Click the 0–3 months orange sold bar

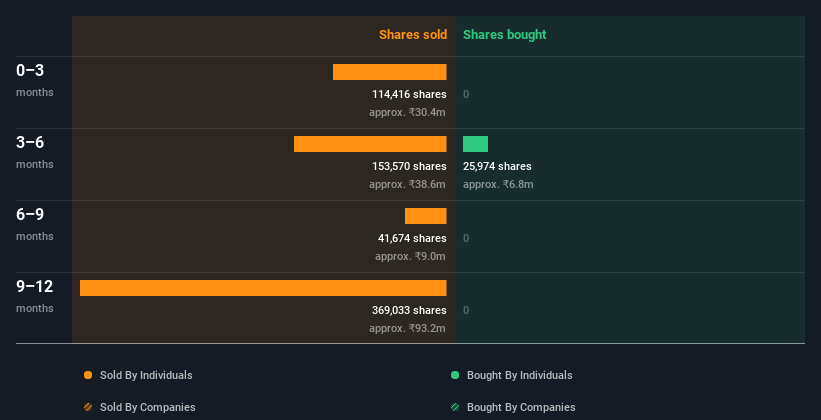(390, 72)
